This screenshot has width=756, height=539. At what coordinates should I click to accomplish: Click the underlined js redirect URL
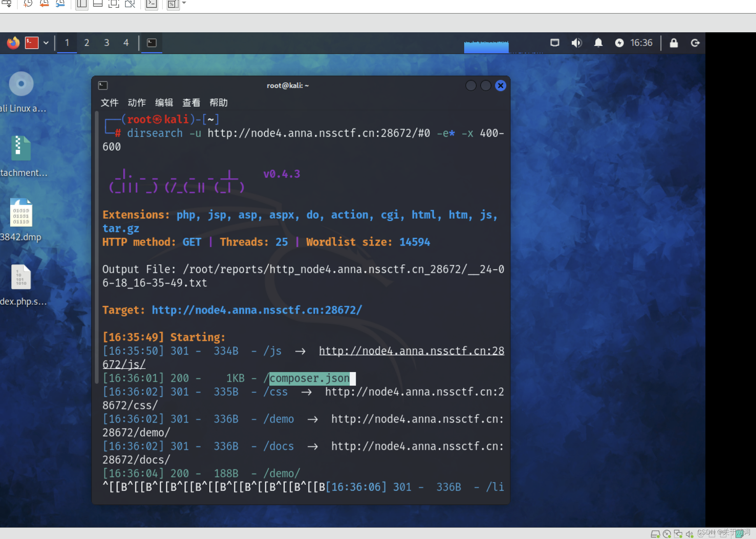click(411, 351)
